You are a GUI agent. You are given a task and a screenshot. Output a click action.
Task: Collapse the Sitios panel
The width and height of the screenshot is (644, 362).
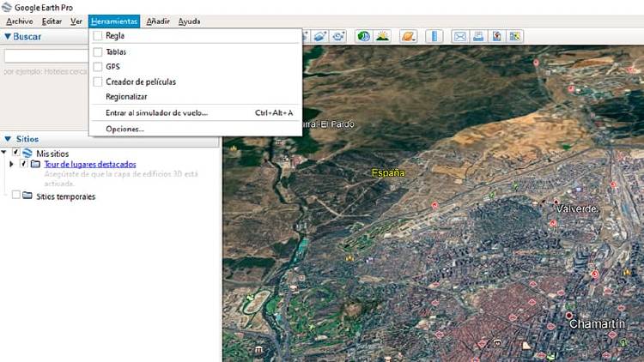[x=8, y=138]
